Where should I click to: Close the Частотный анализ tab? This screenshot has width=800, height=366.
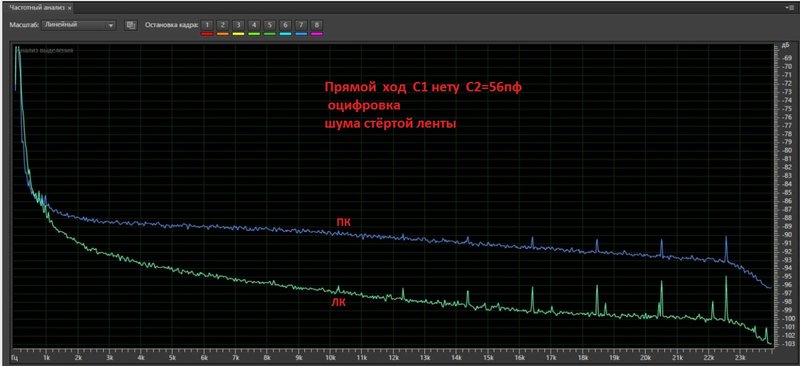tap(70, 9)
